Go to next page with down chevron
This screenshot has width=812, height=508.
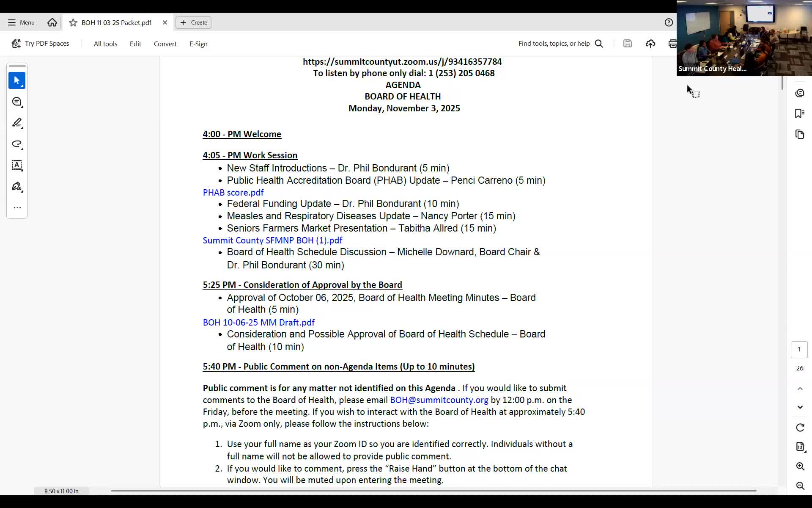(x=800, y=407)
